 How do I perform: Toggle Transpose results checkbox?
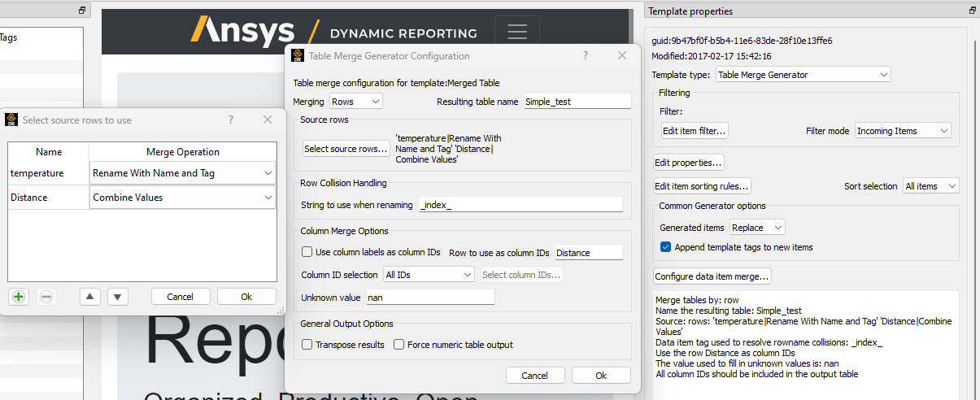pos(307,345)
